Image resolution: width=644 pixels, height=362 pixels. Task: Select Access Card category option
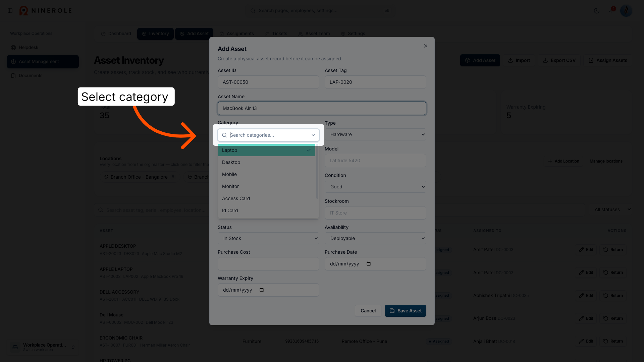coord(267,198)
